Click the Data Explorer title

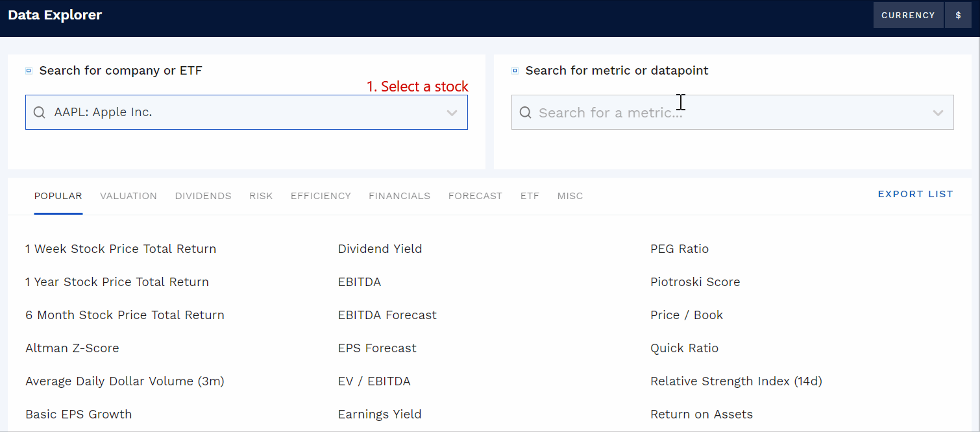(x=55, y=15)
